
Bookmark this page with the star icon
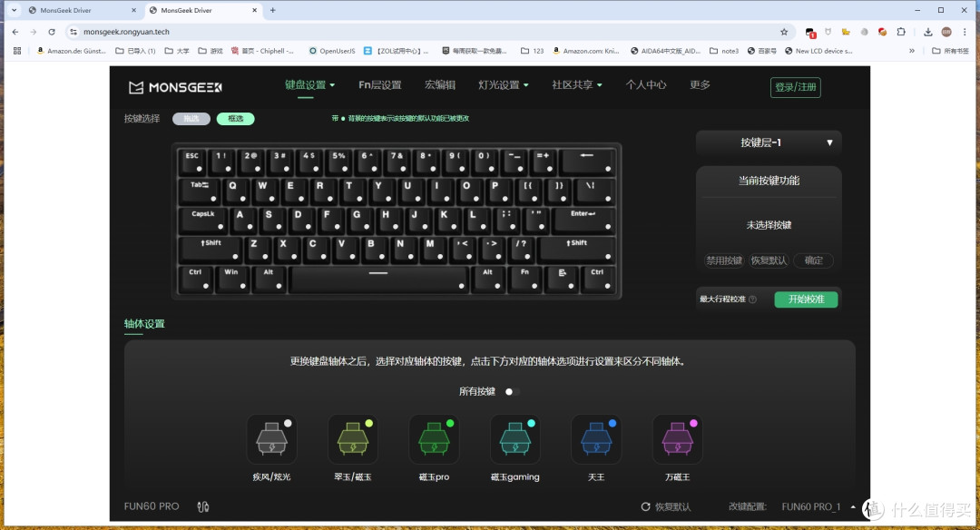click(x=784, y=32)
